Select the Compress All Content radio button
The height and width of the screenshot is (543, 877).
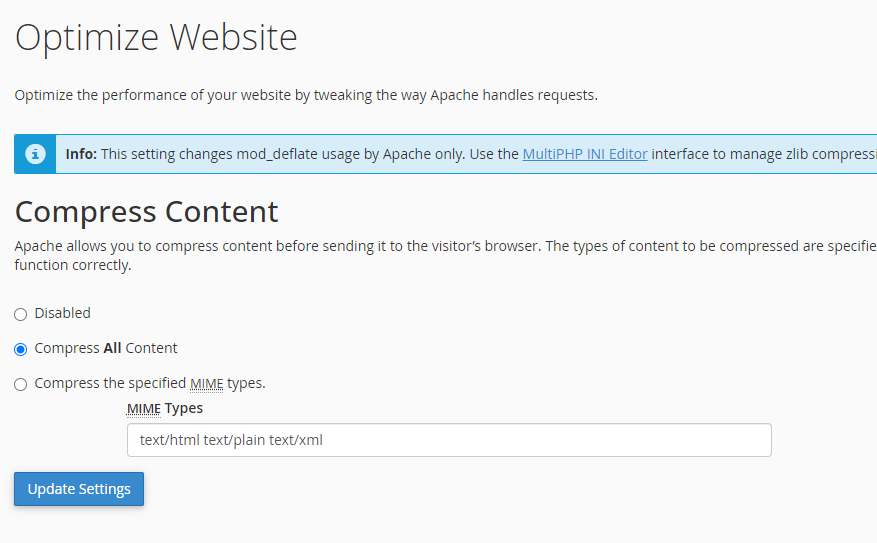(21, 349)
